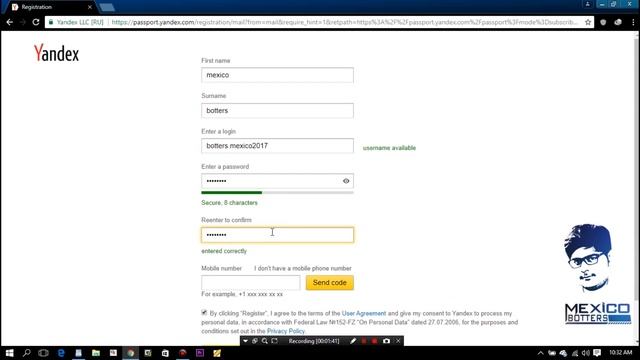Click the First name field
The width and height of the screenshot is (640, 360).
(x=278, y=75)
